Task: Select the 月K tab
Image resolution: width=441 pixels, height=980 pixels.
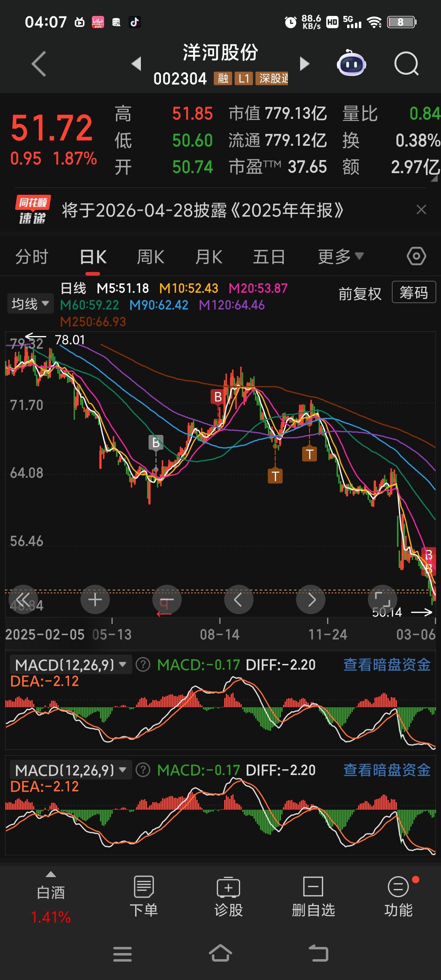Action: 209,257
